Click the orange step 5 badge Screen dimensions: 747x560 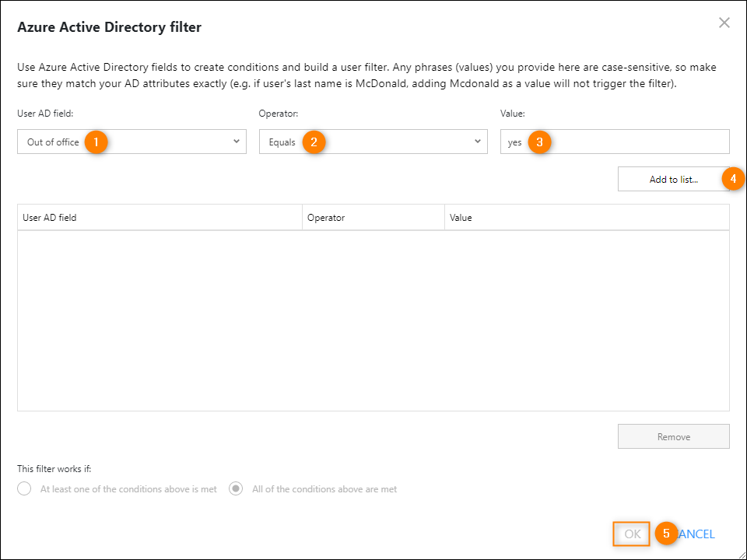coord(666,534)
